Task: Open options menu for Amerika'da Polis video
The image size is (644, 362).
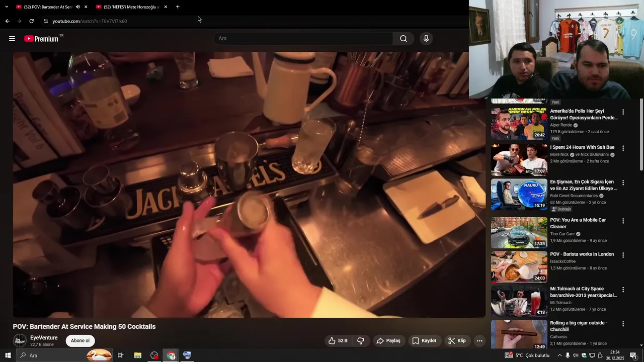Action: 623,112
